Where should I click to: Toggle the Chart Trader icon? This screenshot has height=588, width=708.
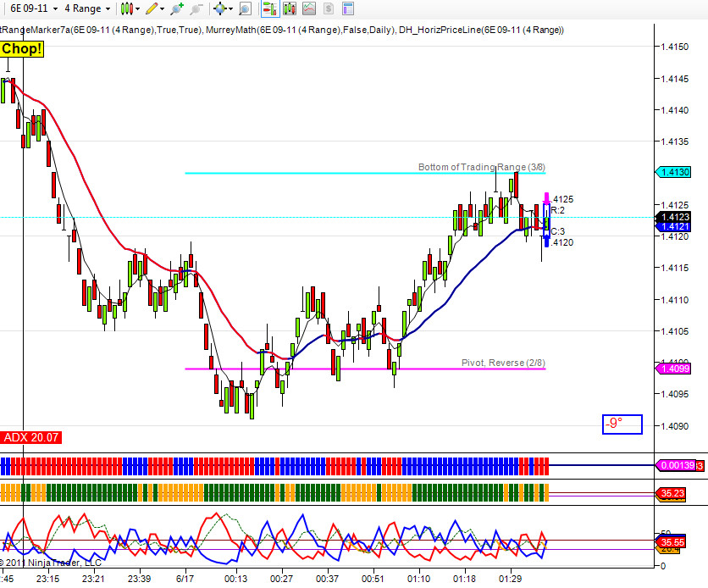[270, 8]
